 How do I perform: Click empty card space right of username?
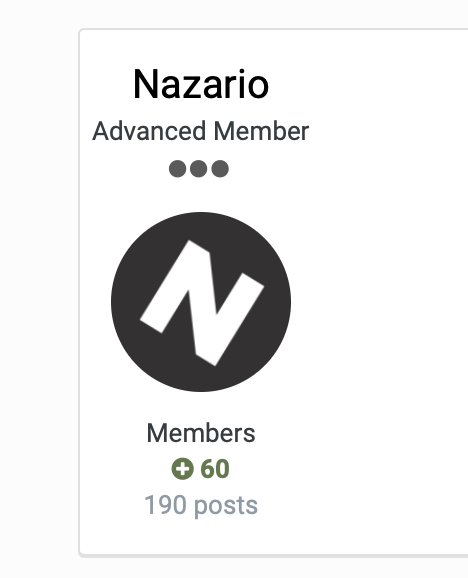(x=369, y=85)
